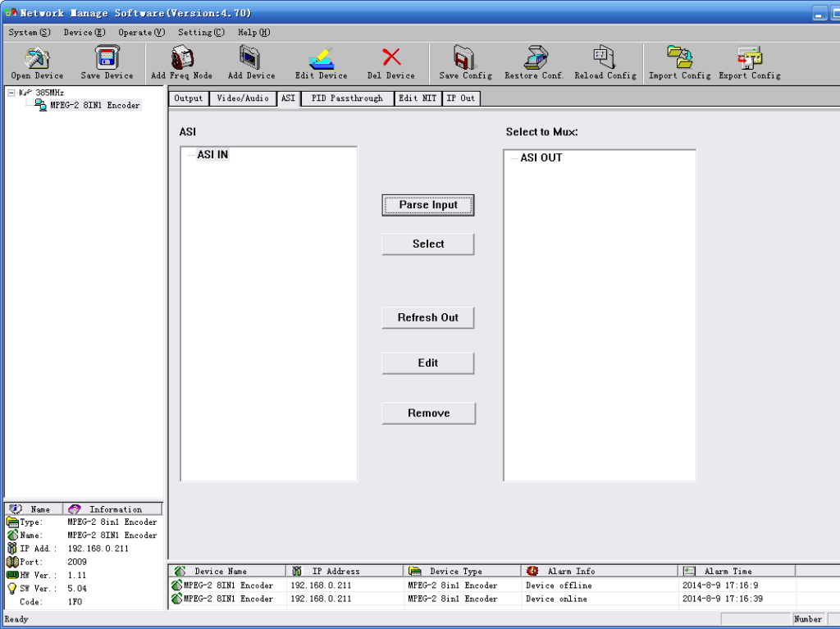This screenshot has width=840, height=629.
Task: Click alarm time 2014-8-9 17:16:9
Action: tap(720, 586)
